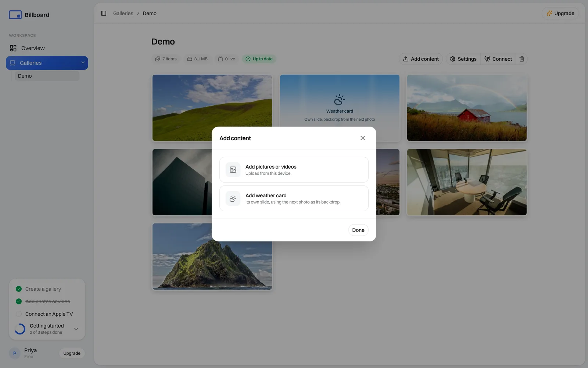
Task: Click the picture icon in dialog
Action: point(233,170)
